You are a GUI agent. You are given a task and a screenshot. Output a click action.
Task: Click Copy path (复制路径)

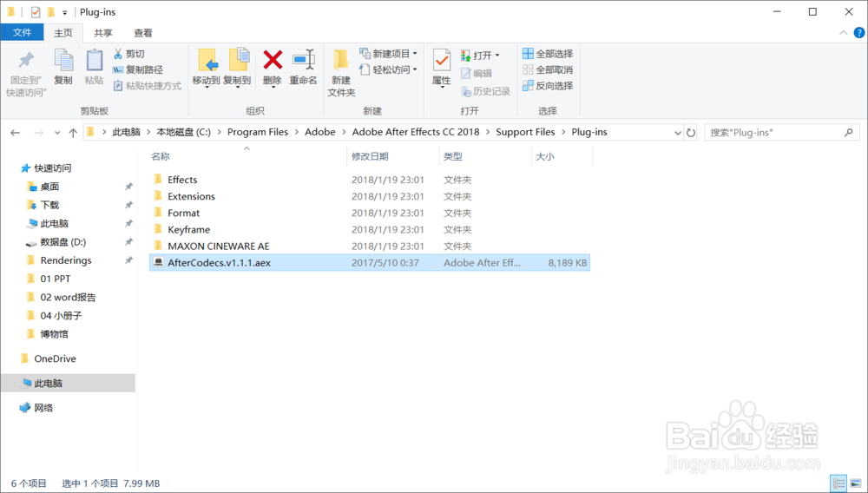(138, 69)
